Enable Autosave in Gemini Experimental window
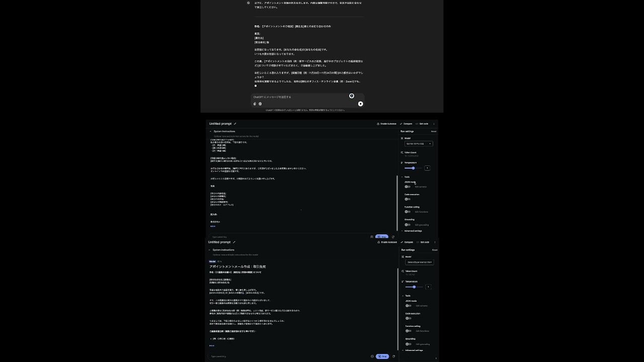644x362 pixels. pos(387,242)
